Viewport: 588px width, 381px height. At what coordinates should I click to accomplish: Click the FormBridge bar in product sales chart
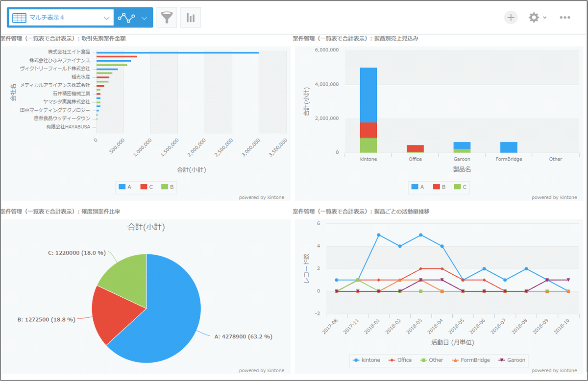[x=509, y=147]
